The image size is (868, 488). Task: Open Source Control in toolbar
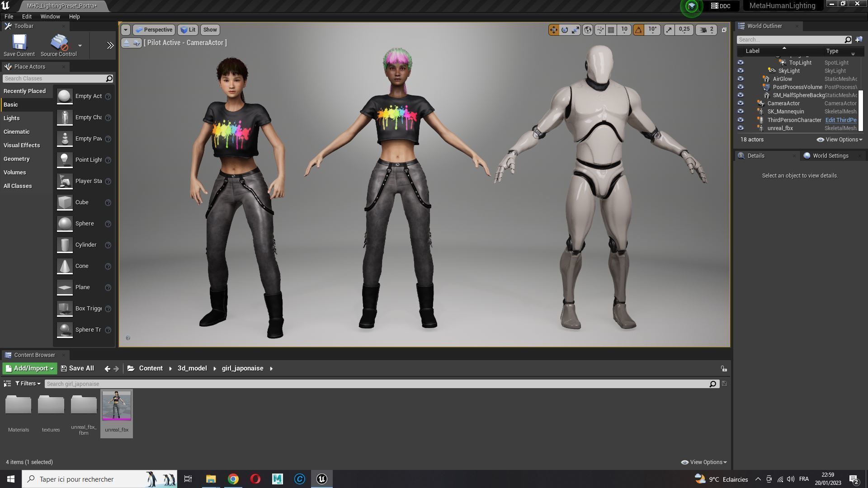[59, 46]
